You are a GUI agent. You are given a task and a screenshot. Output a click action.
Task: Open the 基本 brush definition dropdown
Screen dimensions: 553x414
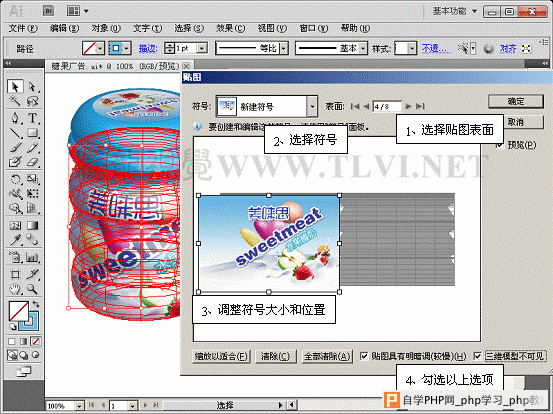[x=363, y=48]
